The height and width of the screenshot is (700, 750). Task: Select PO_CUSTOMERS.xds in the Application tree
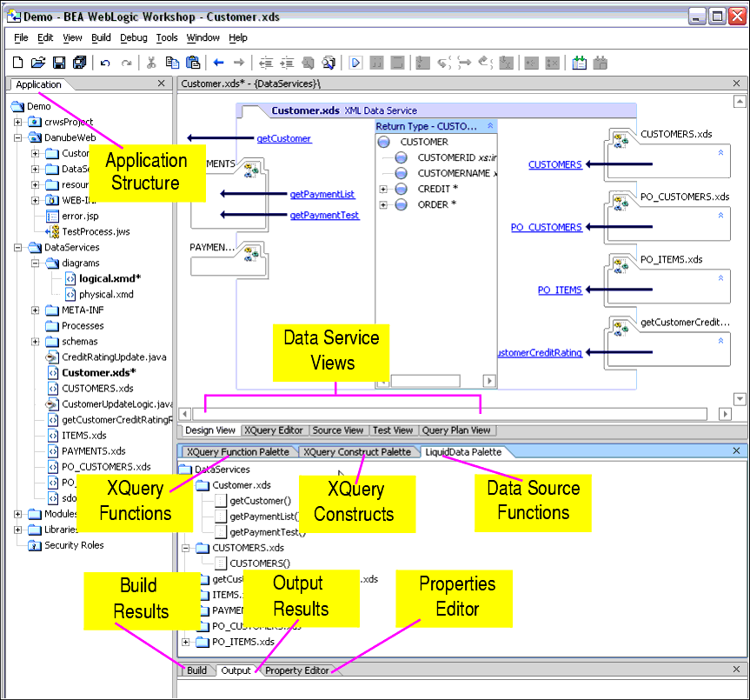tap(106, 466)
